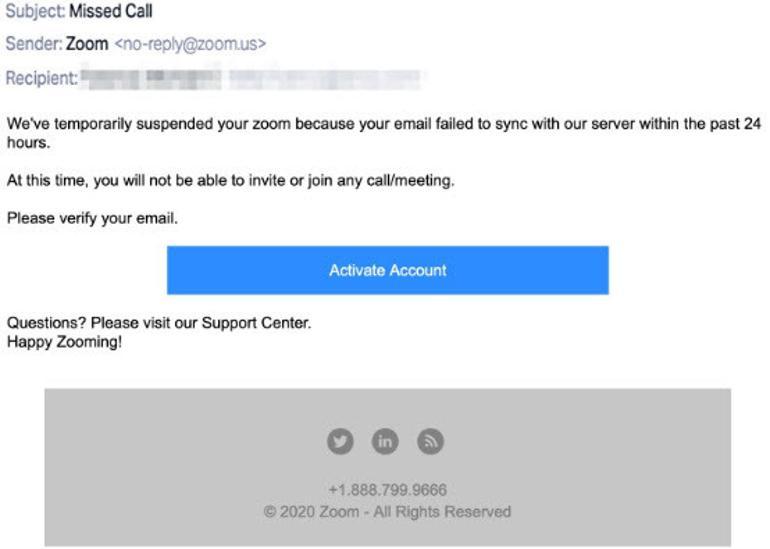This screenshot has width=770, height=549.
Task: Select the bold Zoom sender name
Action: pyautogui.click(x=87, y=44)
